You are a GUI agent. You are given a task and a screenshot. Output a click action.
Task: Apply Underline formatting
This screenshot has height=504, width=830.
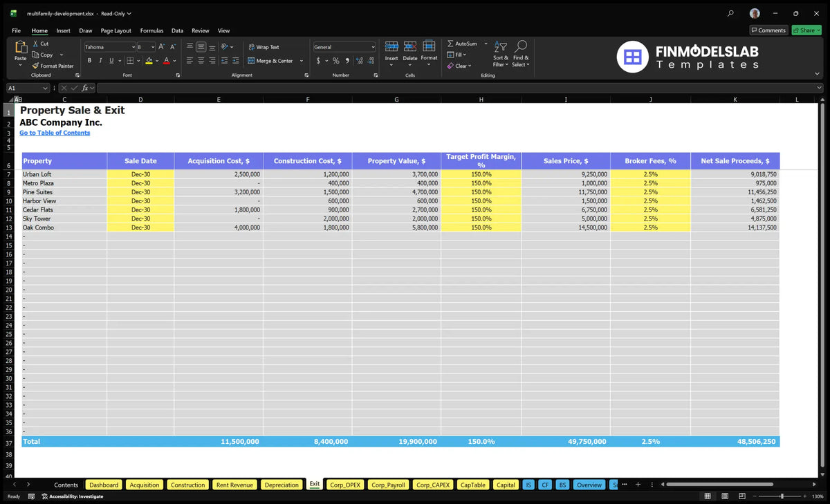(111, 61)
